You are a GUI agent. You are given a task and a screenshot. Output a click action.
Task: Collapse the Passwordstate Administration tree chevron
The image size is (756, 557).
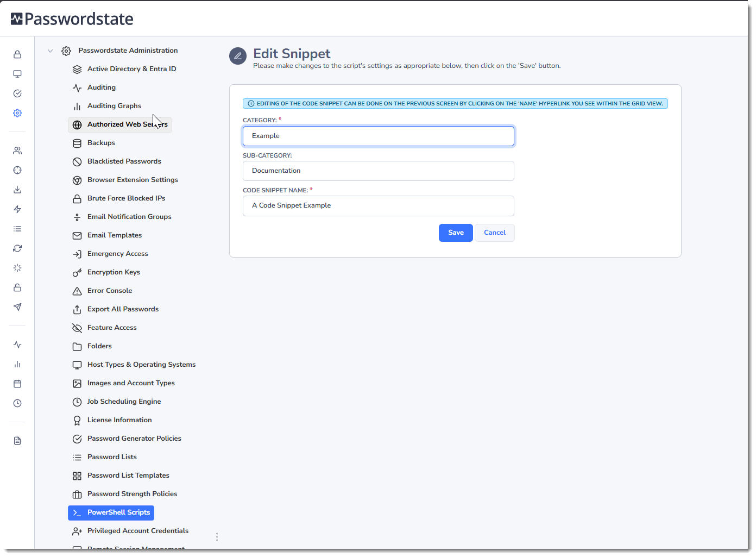[x=50, y=51]
